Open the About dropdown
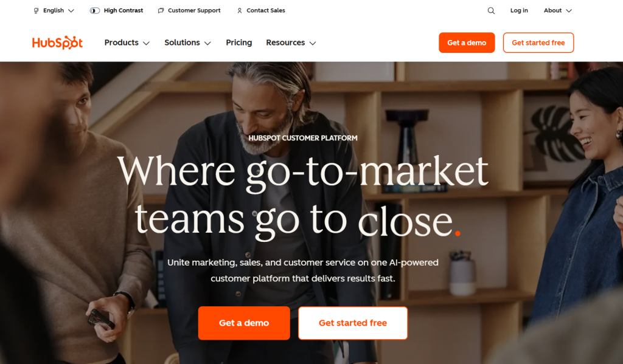This screenshot has width=623, height=364. (x=558, y=11)
